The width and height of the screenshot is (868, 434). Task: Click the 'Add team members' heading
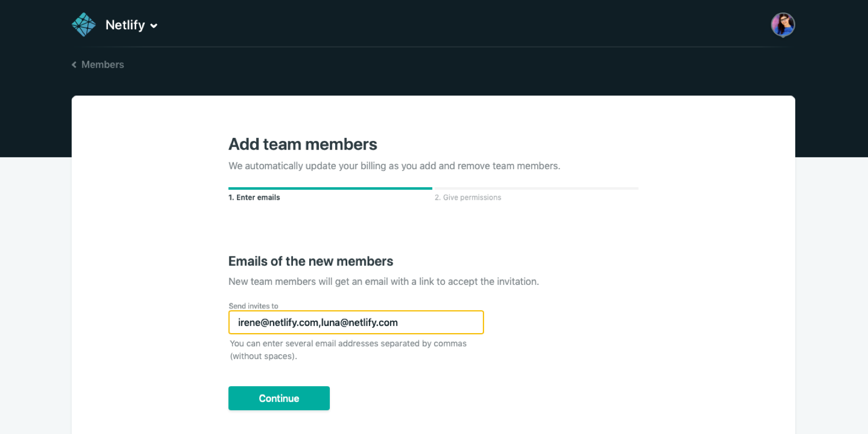pyautogui.click(x=303, y=144)
